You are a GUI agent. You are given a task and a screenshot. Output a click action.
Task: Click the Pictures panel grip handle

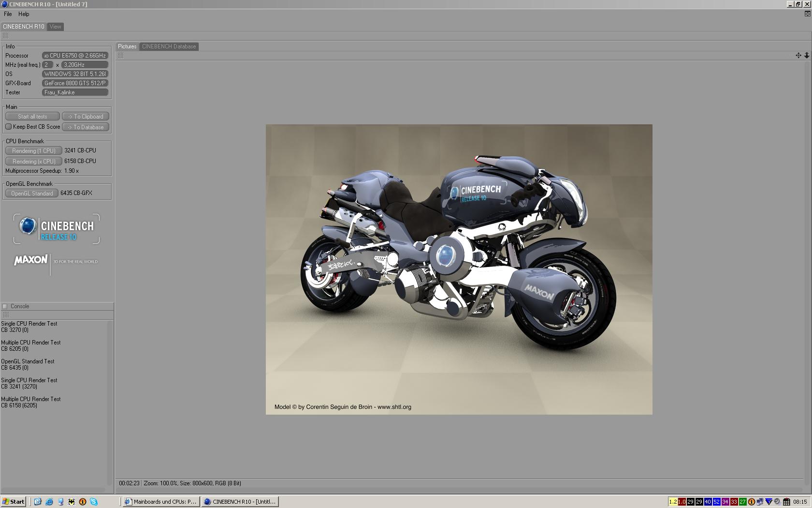[120, 56]
